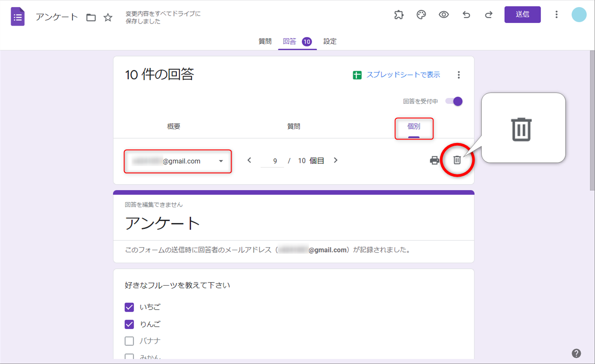Click the Google Forms home icon

18,17
